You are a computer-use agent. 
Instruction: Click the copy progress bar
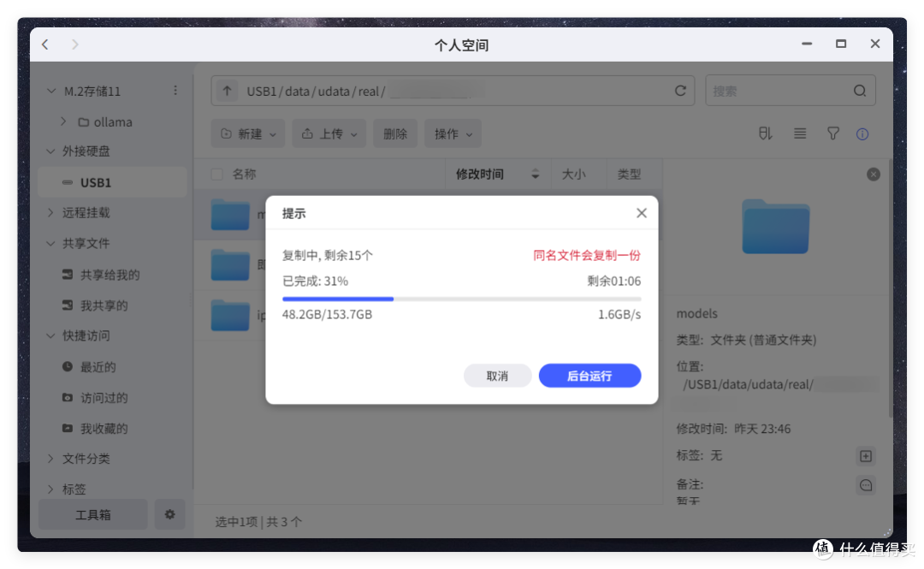click(461, 299)
